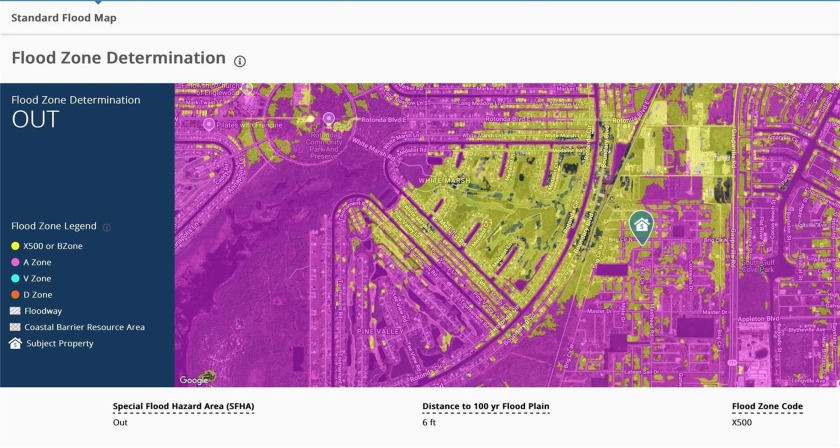The width and height of the screenshot is (840, 448).
Task: Click the cyan V Zone legend swatch
Action: pos(15,279)
